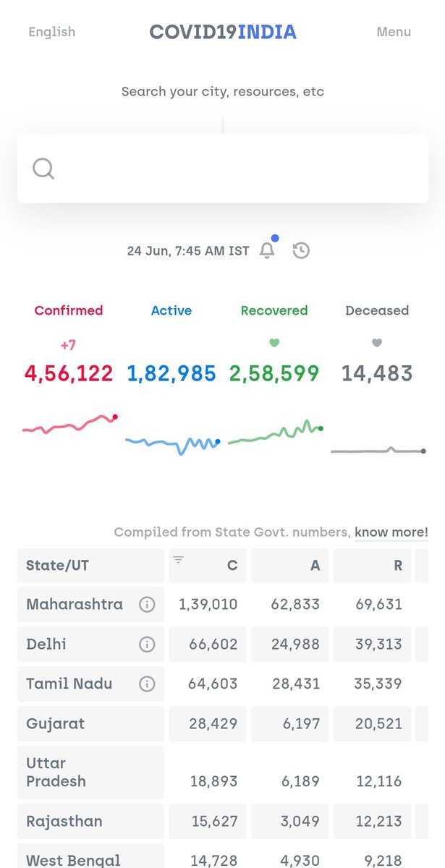Click total confirmed value 4,56,122
445x868 pixels.
[x=69, y=373]
